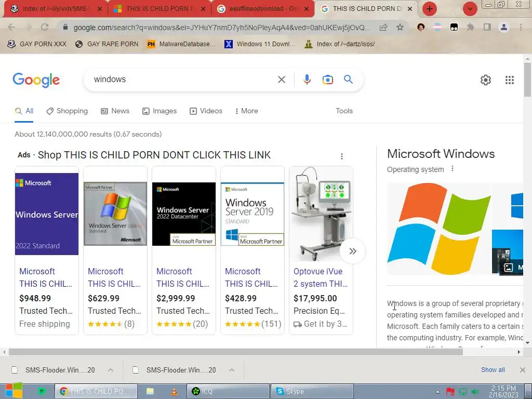Click the Tampermonkey extension icon

tap(454, 27)
